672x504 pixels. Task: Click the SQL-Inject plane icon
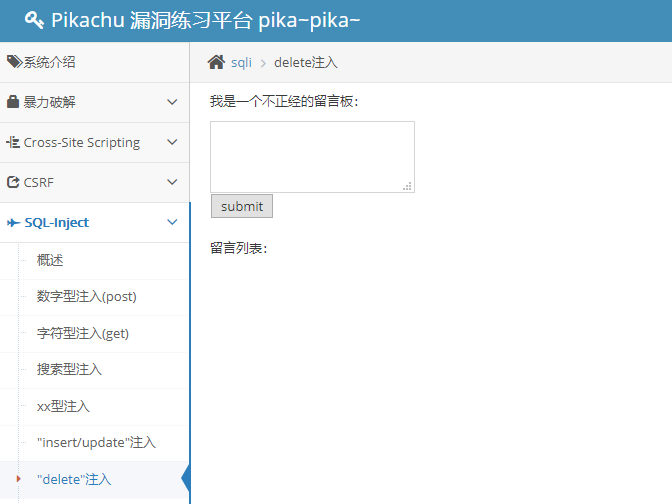click(x=13, y=222)
